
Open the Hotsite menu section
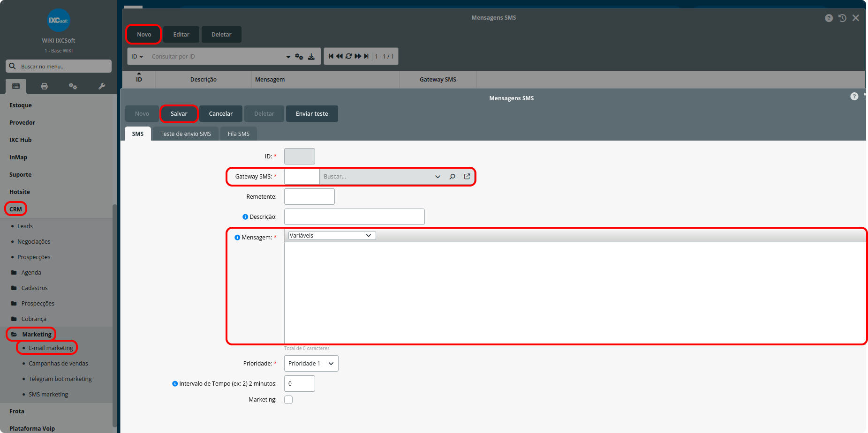pyautogui.click(x=20, y=192)
